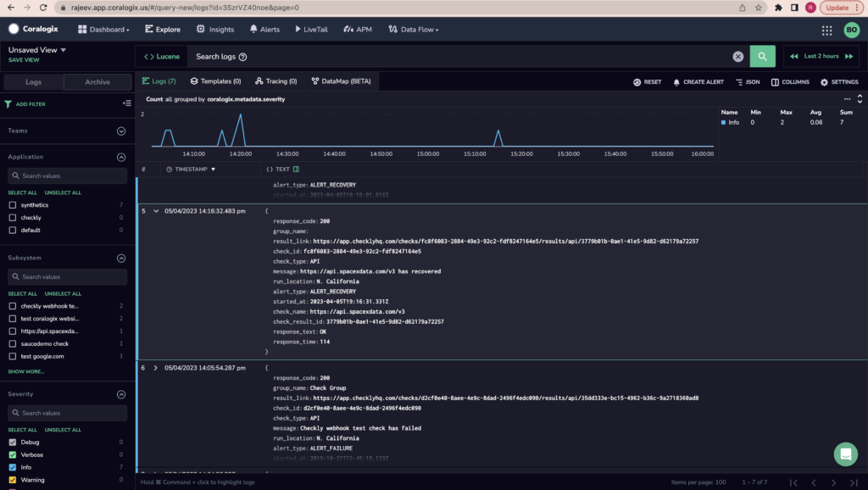Jump to previous time range with rewind arrows
Screen dimensions: 868x490
(793, 57)
